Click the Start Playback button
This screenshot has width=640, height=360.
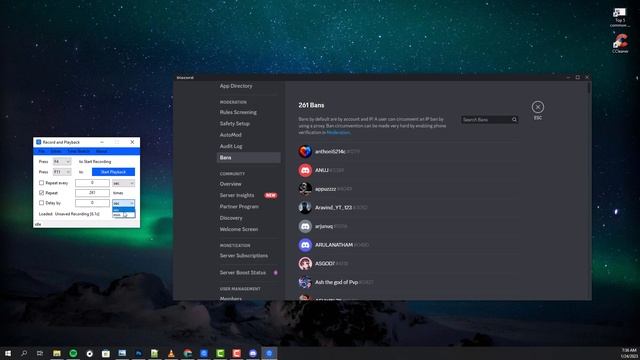(x=113, y=172)
